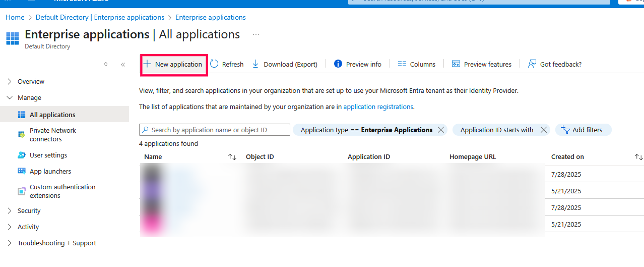Sort by Created on column arrows
This screenshot has height=267, width=644.
[x=638, y=157]
